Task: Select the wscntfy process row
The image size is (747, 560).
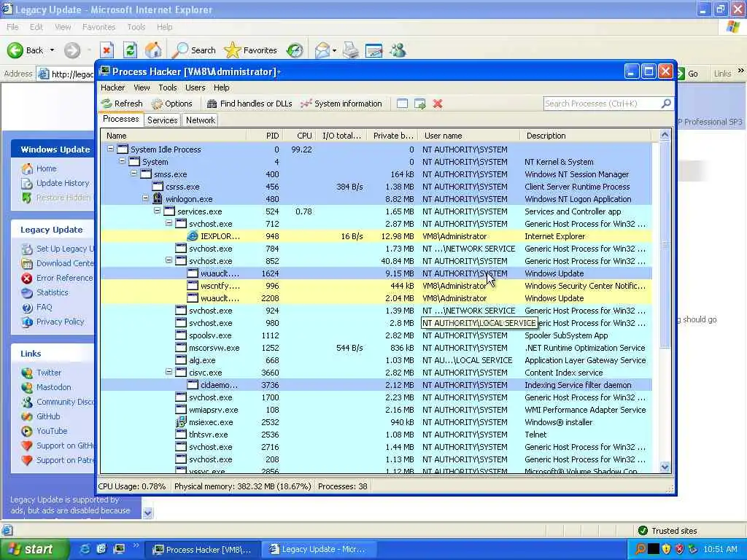Action: [376, 286]
